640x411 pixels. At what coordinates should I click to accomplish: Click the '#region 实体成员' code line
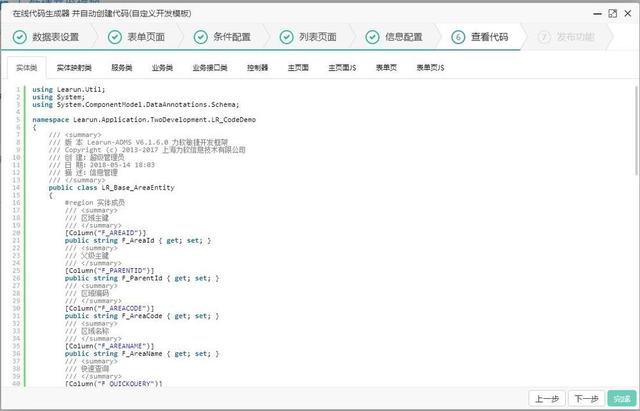(95, 203)
